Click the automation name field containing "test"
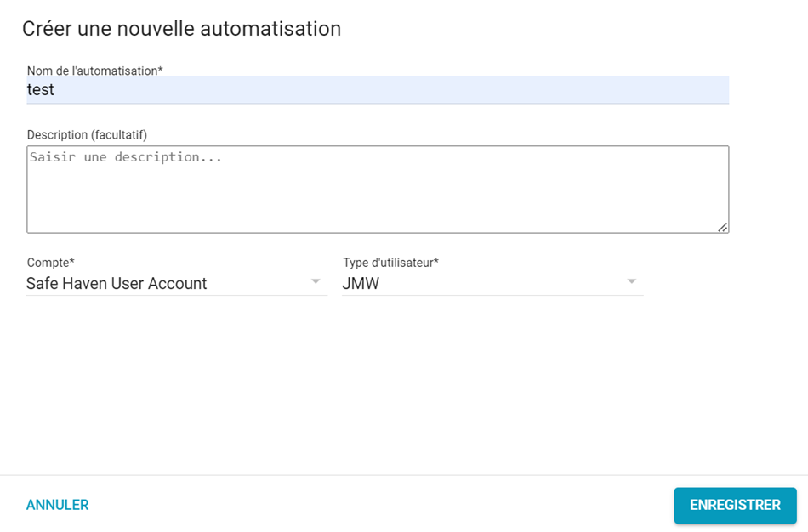Screen dimensions: 808x532 click(x=378, y=90)
